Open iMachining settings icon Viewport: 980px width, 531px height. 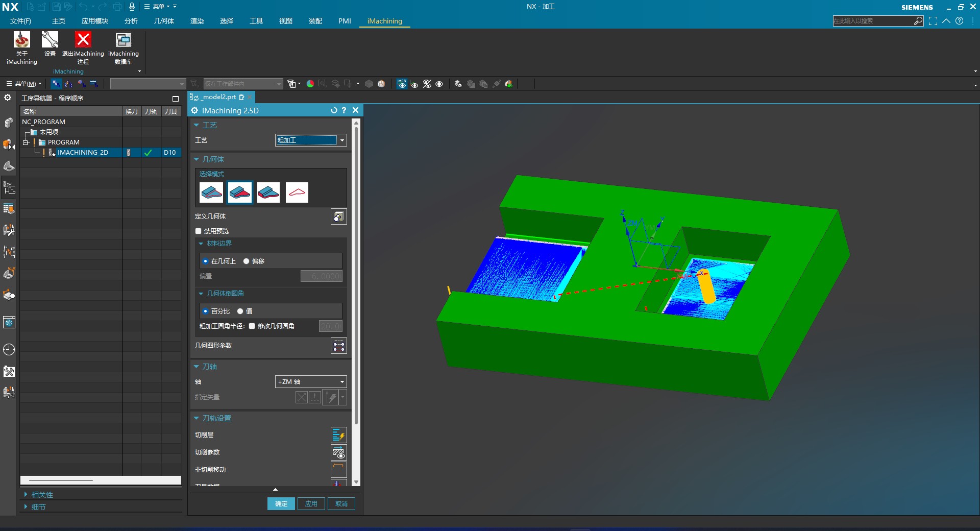tap(50, 43)
